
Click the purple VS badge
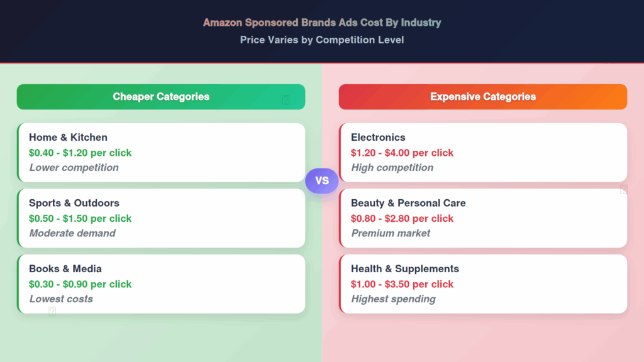coord(321,181)
